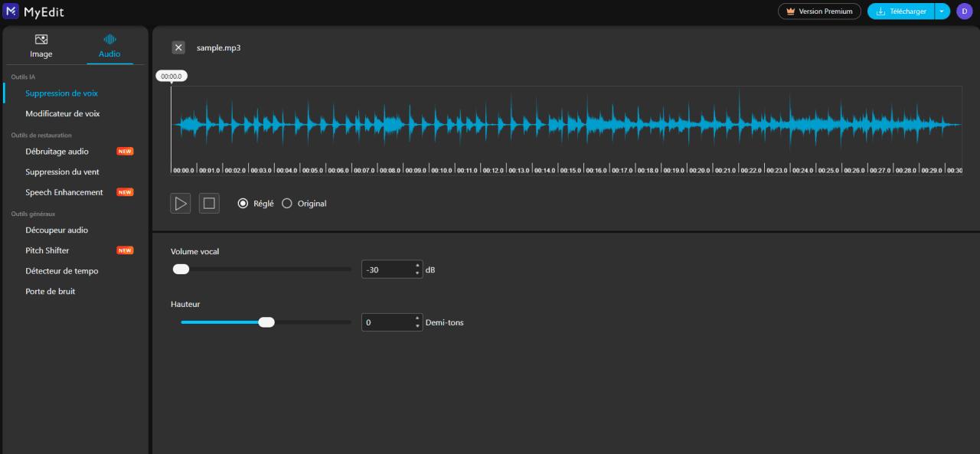Click the Version Premium button
Image resolution: width=980 pixels, height=454 pixels.
tap(819, 11)
